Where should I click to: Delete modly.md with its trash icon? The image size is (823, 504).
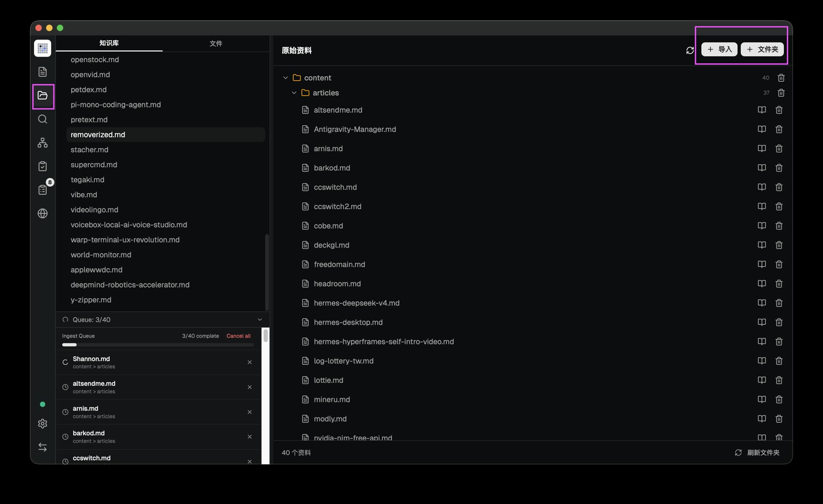point(779,418)
